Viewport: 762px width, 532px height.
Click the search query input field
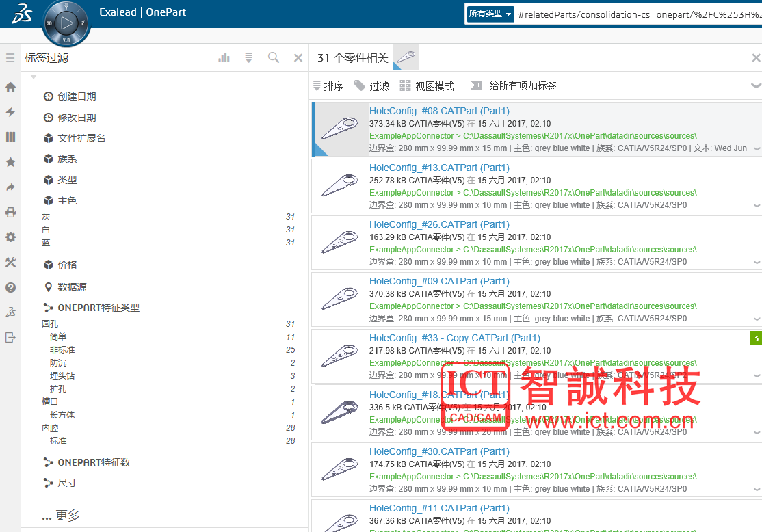[638, 14]
